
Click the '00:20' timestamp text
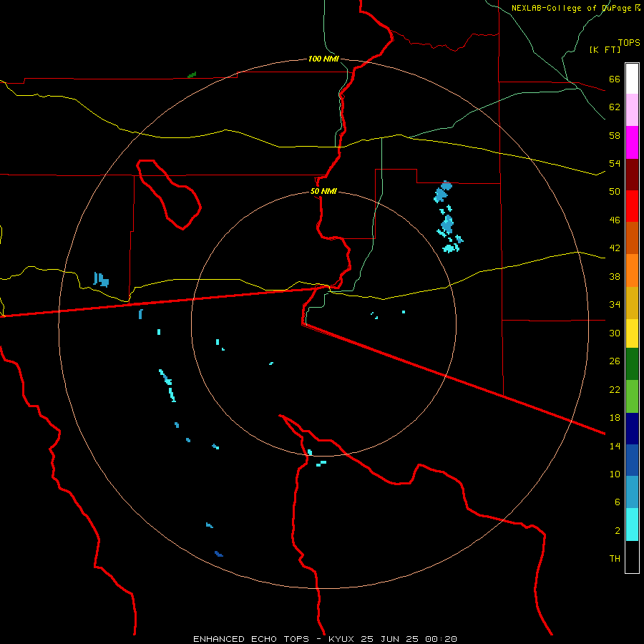441,639
